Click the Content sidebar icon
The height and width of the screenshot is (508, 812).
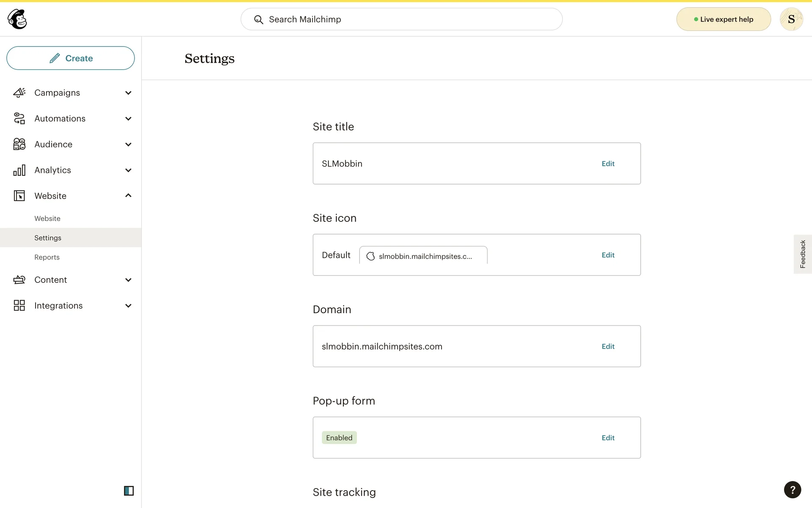(19, 280)
